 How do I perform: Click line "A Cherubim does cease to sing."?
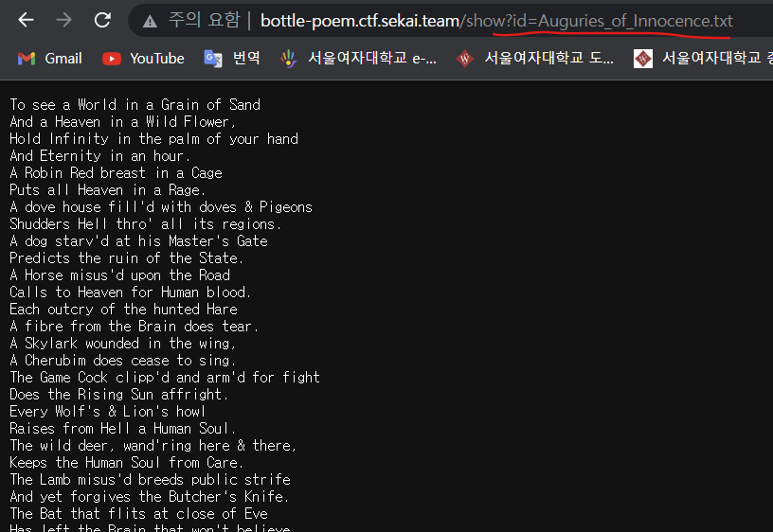coord(123,360)
